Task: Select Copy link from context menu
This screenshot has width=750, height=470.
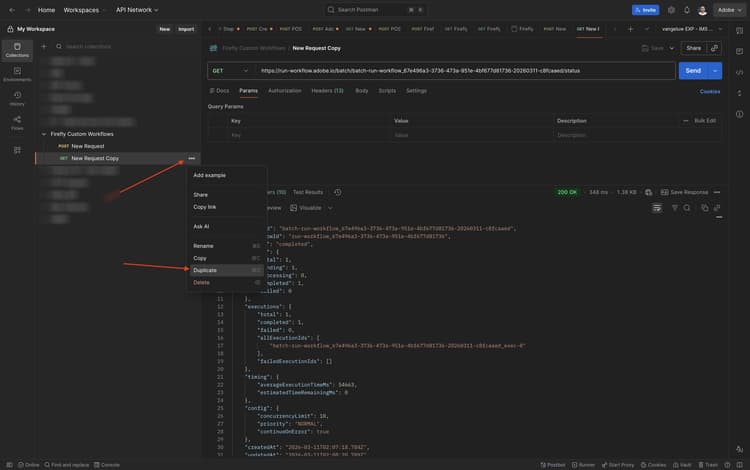Action: (227, 207)
